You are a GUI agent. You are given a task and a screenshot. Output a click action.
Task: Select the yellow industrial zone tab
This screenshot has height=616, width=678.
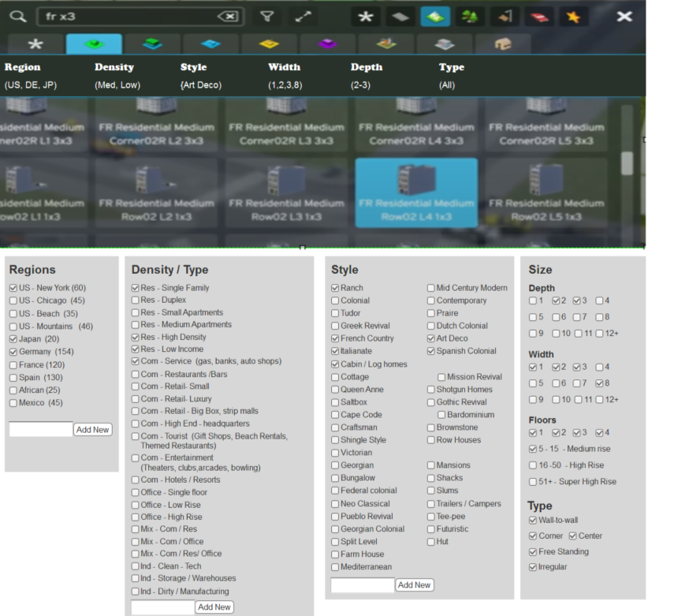[269, 43]
